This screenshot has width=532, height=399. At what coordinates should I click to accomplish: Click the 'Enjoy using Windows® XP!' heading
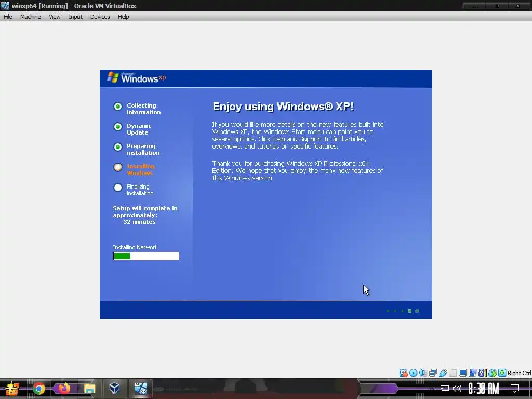point(283,107)
